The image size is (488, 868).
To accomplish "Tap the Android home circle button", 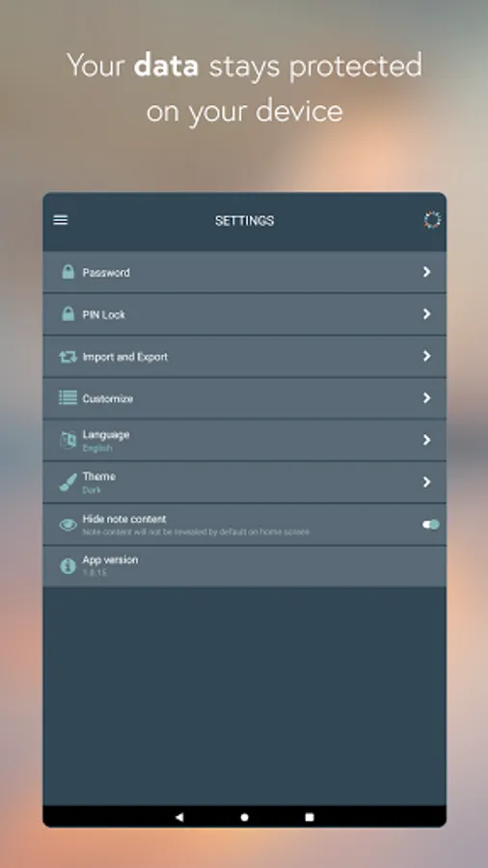I will tap(245, 817).
